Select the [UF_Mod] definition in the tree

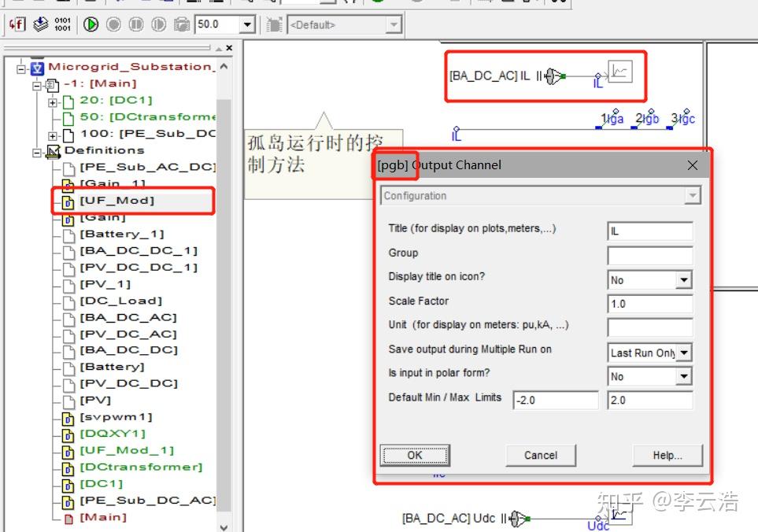[x=116, y=201]
